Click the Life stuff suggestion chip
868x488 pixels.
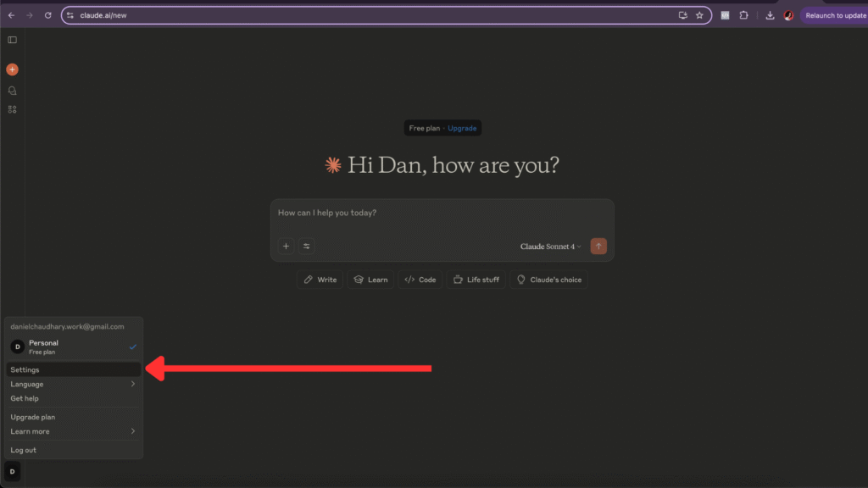476,280
